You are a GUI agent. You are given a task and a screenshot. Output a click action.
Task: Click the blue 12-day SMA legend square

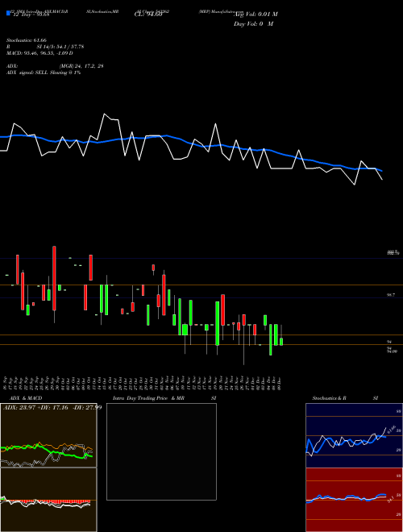[8, 13]
